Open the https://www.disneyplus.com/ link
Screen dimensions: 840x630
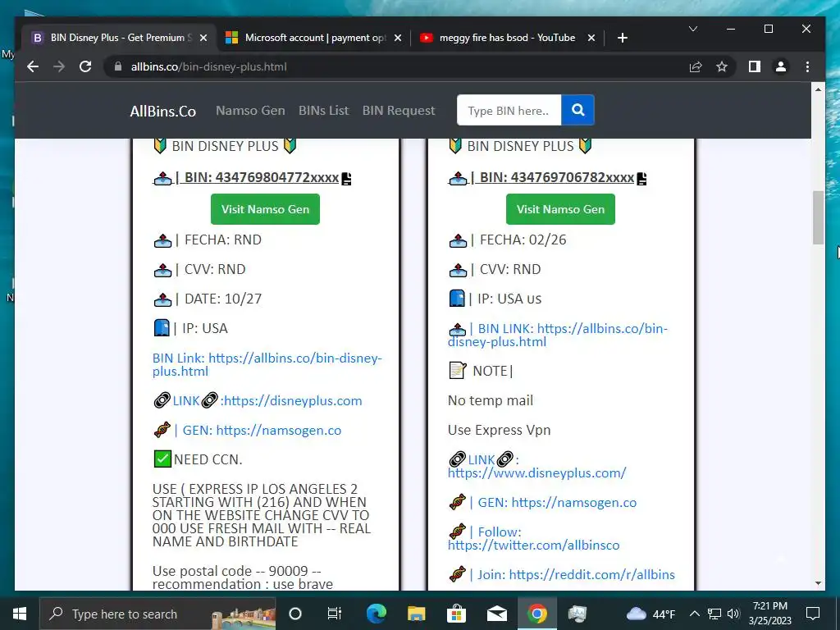click(536, 473)
